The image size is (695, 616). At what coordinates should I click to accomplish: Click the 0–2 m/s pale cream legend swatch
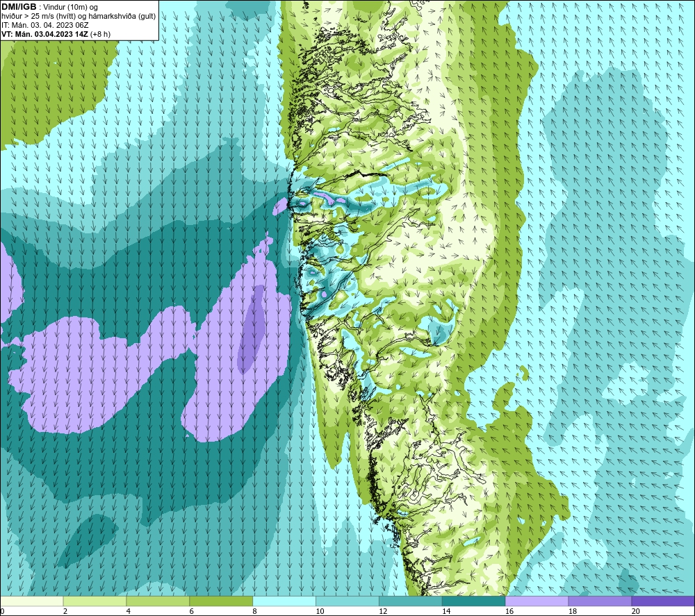coord(32,601)
